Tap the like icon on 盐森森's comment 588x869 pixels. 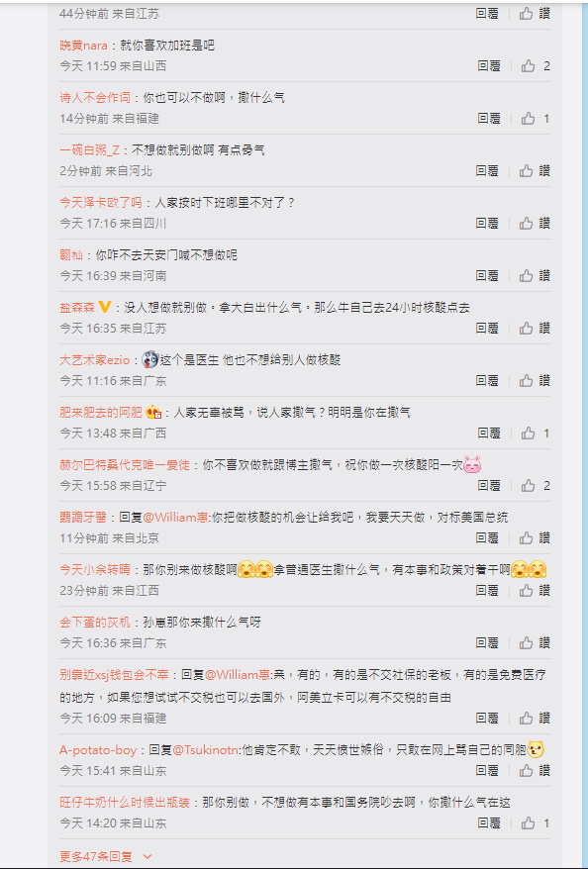pos(526,328)
